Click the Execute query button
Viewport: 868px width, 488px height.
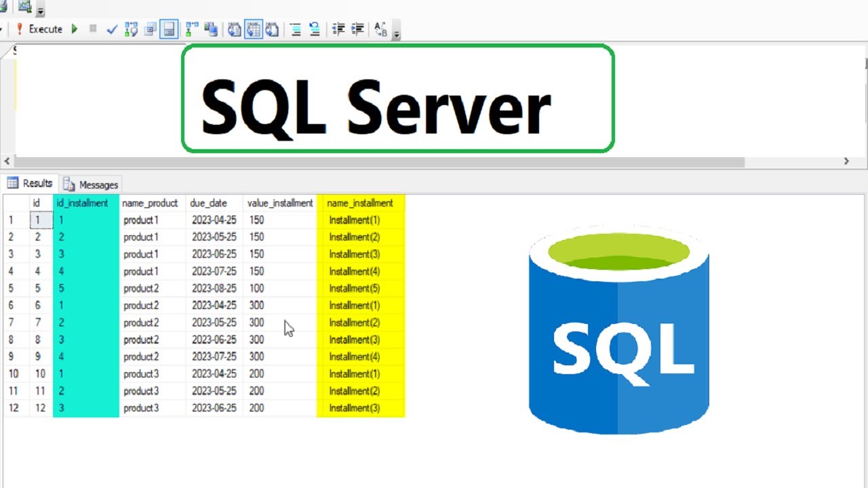pos(38,29)
